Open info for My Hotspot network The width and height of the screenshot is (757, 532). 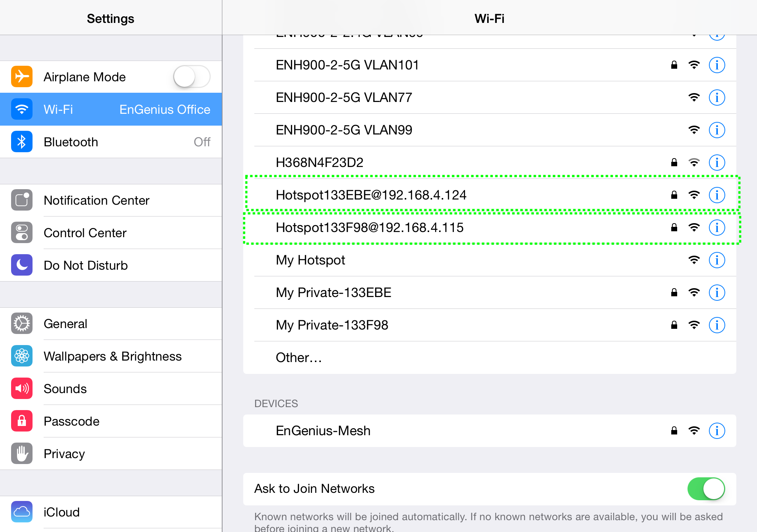(717, 260)
